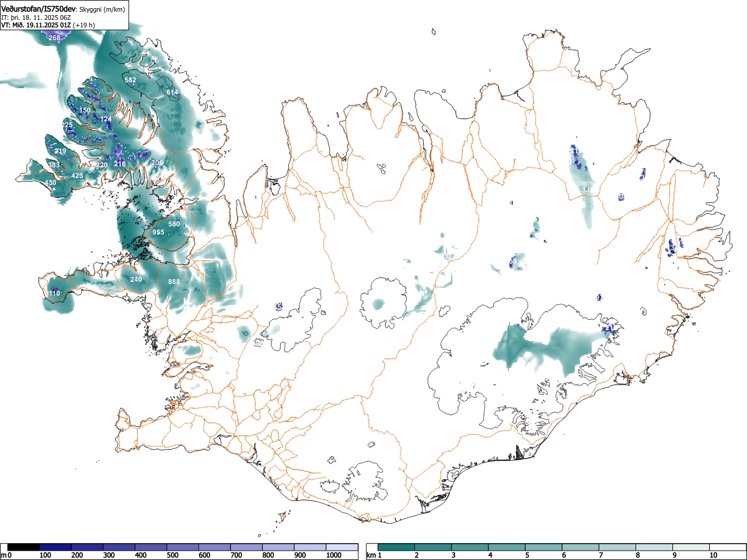Click the 800 label on meter legend
747x560 pixels.
(x=268, y=555)
